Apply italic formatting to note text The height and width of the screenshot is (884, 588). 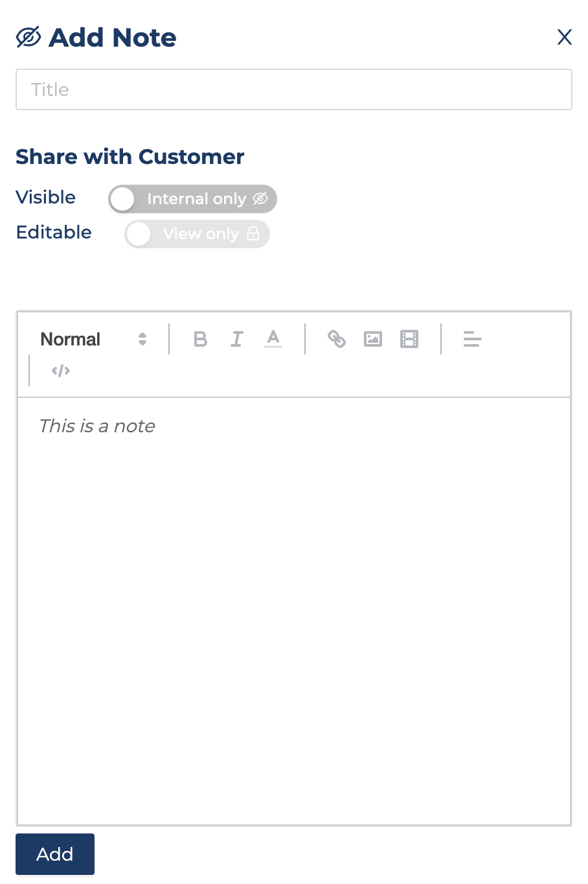pos(237,339)
